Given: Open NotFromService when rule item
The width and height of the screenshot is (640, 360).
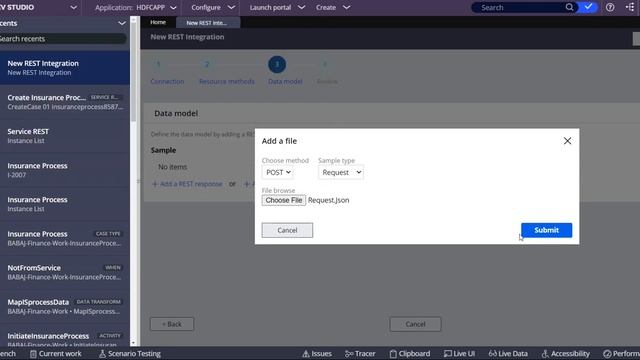Looking at the screenshot, I should tap(65, 272).
